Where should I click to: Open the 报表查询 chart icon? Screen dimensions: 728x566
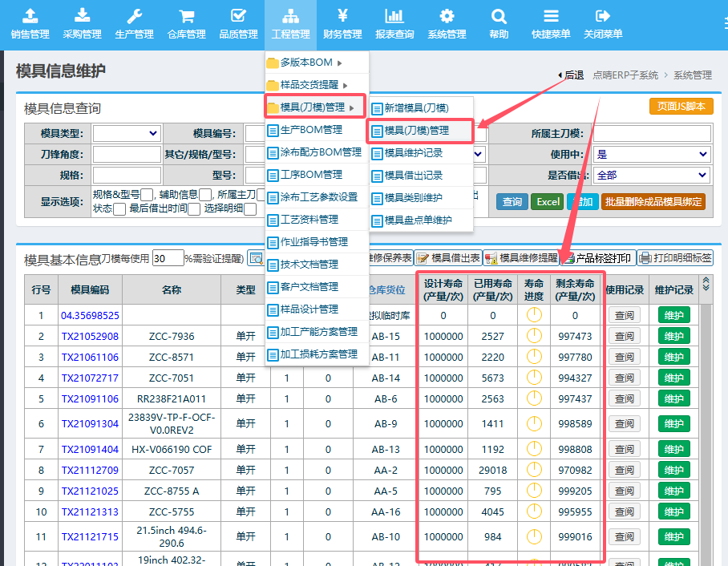394,17
